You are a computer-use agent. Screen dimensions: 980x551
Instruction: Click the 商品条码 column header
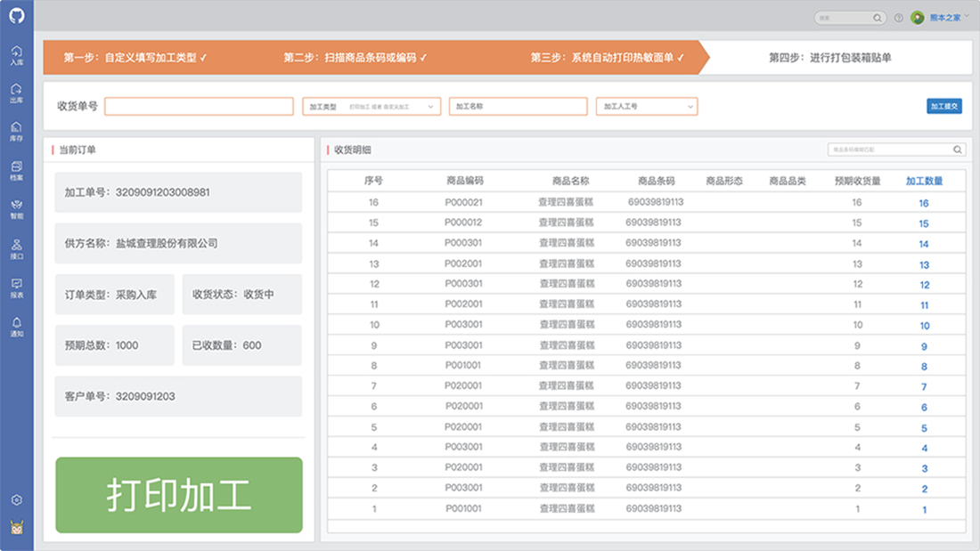pyautogui.click(x=657, y=181)
